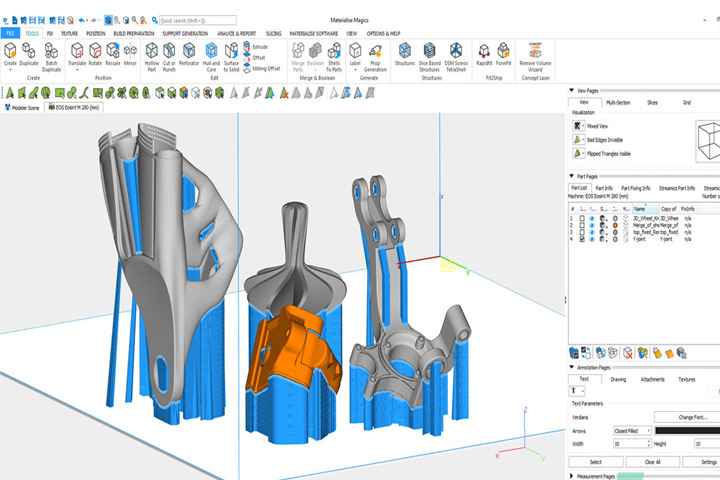The image size is (720, 480).
Task: Open the Perforator tool
Action: [x=189, y=54]
